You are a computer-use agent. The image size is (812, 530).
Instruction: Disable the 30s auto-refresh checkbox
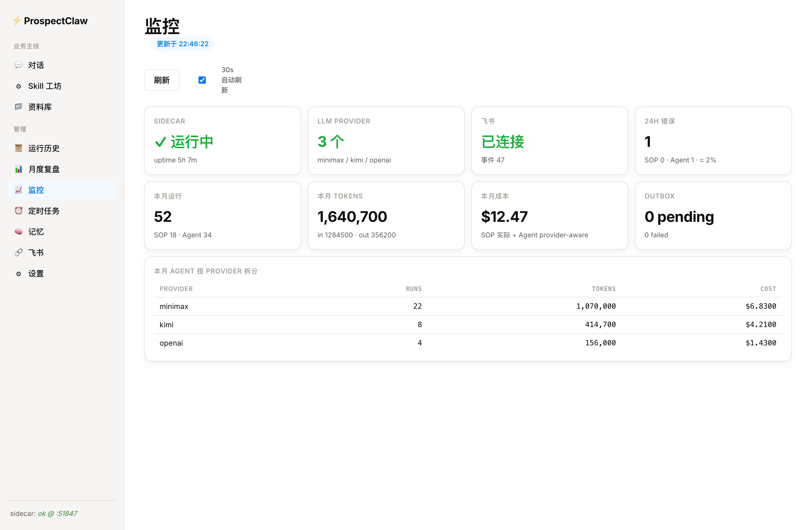(x=202, y=80)
